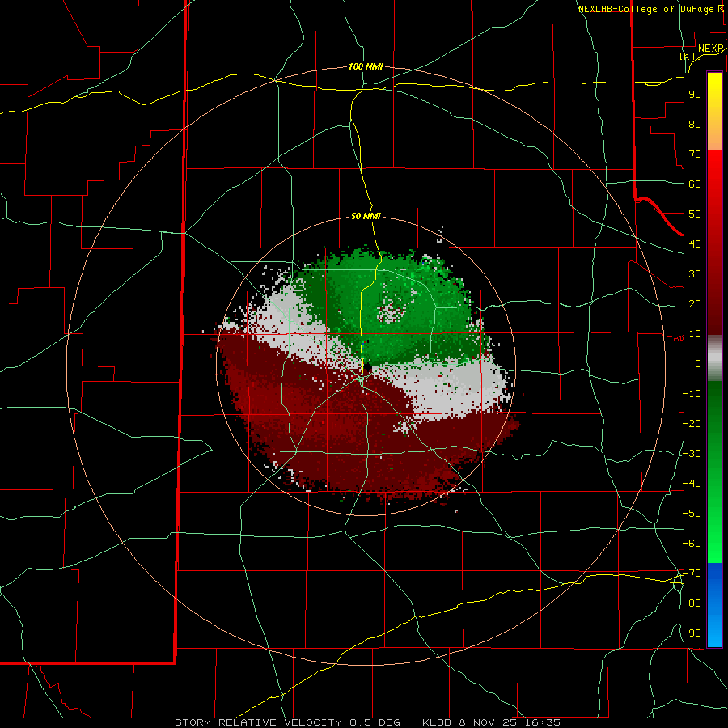The width and height of the screenshot is (728, 728).
Task: Click the "100 NMI" range ring label
Action: [x=366, y=67]
